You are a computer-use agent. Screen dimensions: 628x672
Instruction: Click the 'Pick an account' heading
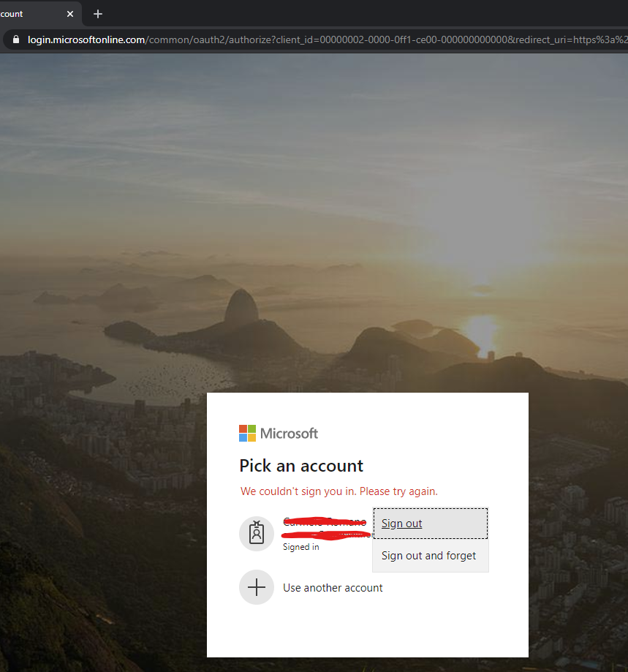301,466
